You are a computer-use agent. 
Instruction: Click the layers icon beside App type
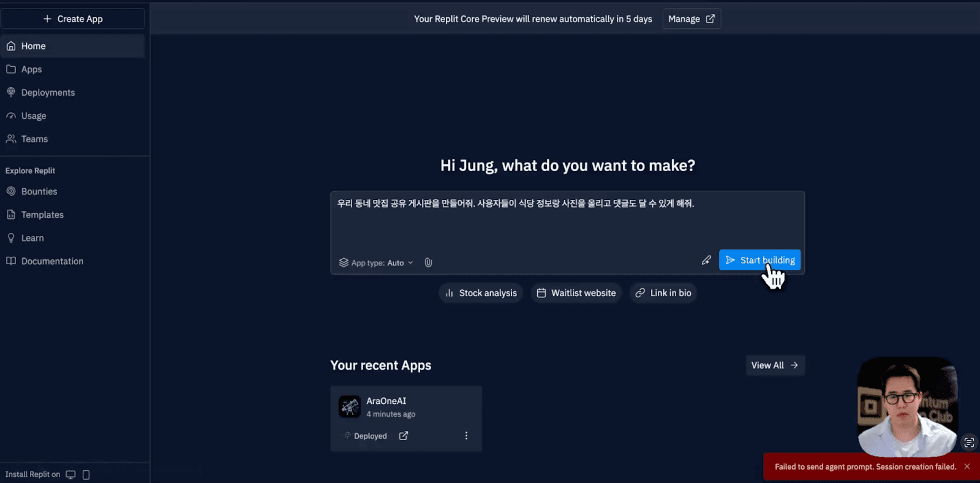click(344, 263)
